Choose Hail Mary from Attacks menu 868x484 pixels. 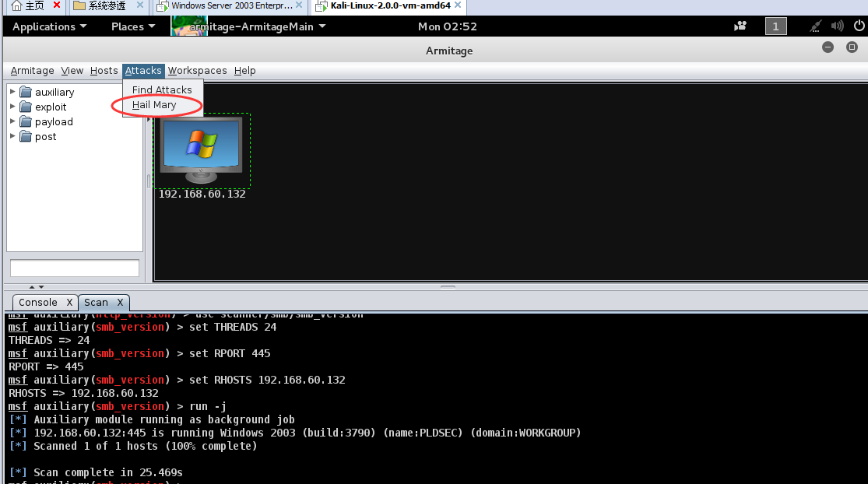coord(154,105)
